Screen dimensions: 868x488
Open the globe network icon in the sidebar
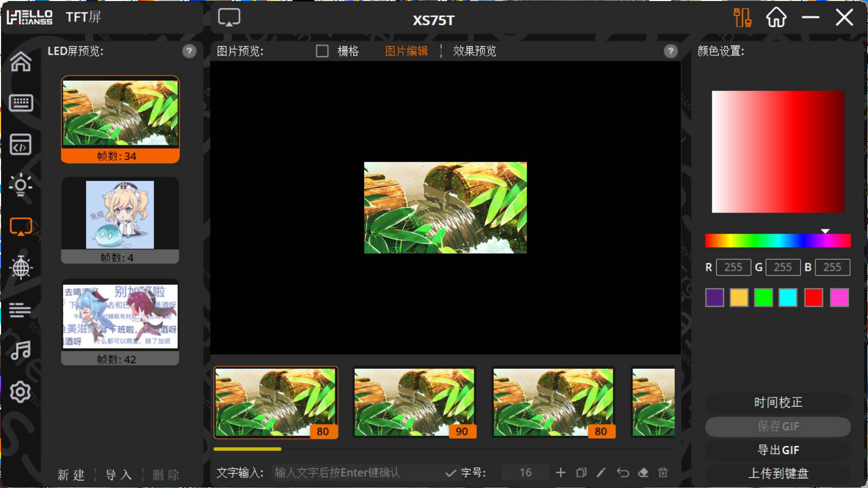point(21,267)
